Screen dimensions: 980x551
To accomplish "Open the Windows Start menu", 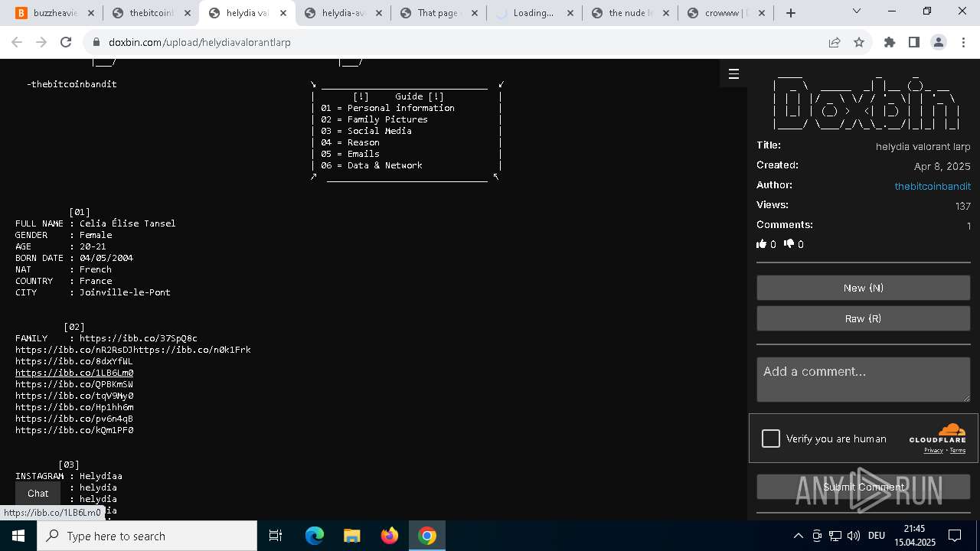I will tap(18, 536).
